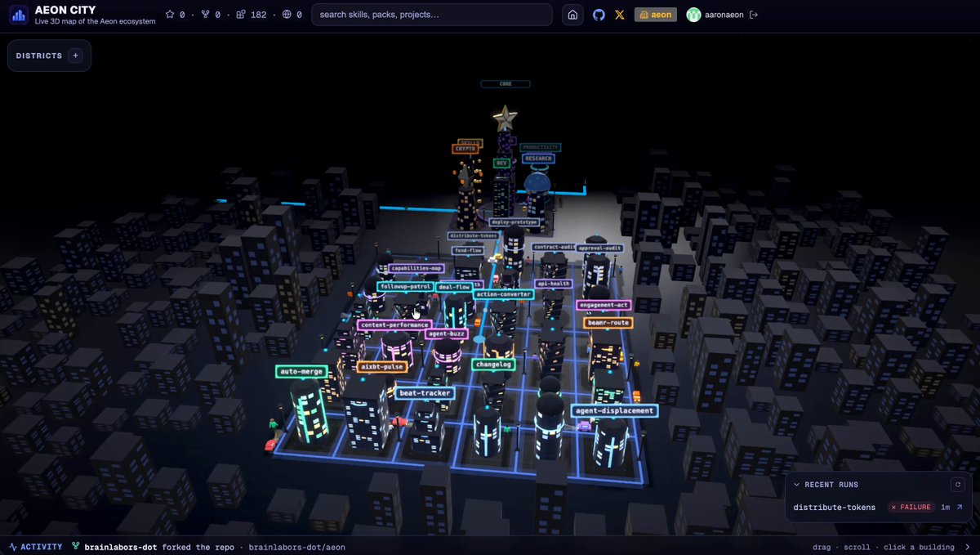Open brainlabors-dot/aeon repo link

(296, 547)
